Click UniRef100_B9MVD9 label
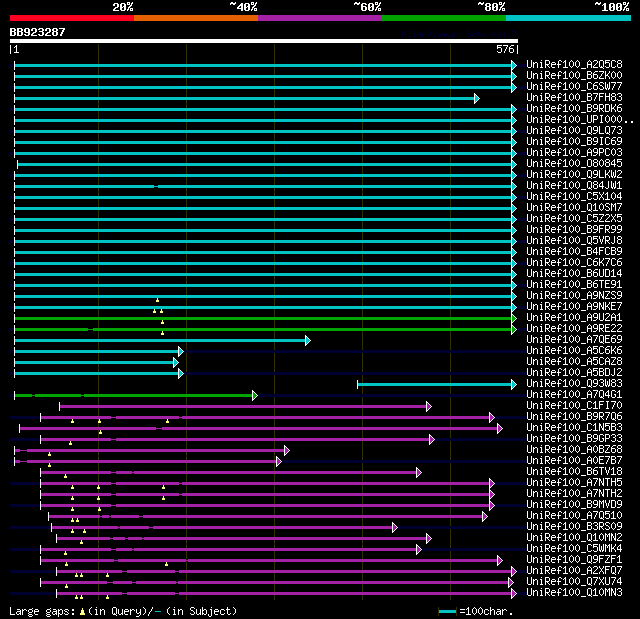 (x=574, y=505)
